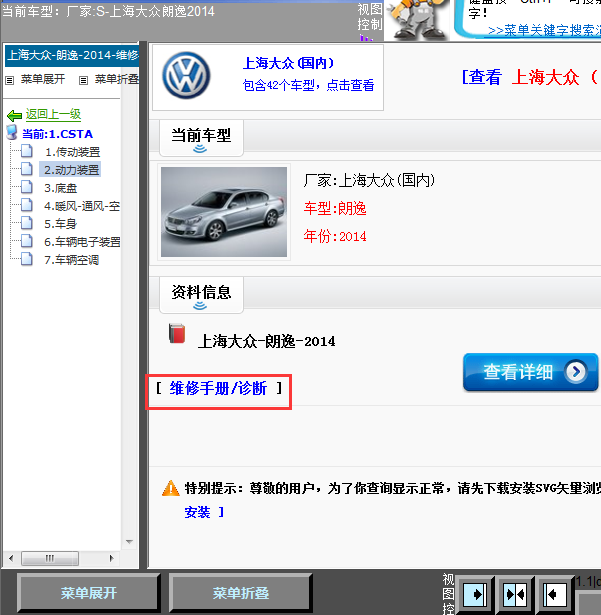The height and width of the screenshot is (615, 601).
Task: Click the 厂家:上海大众(国内) text
Action: pyautogui.click(x=369, y=180)
